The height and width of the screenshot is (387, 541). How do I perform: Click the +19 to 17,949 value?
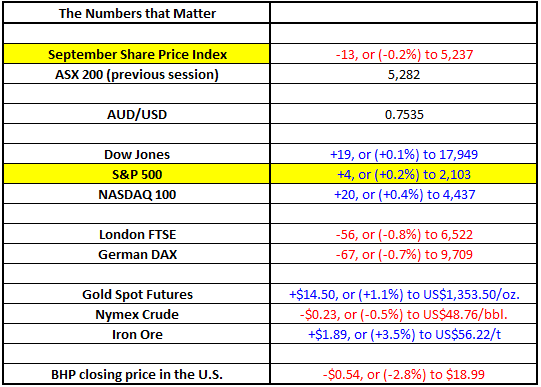pyautogui.click(x=404, y=154)
